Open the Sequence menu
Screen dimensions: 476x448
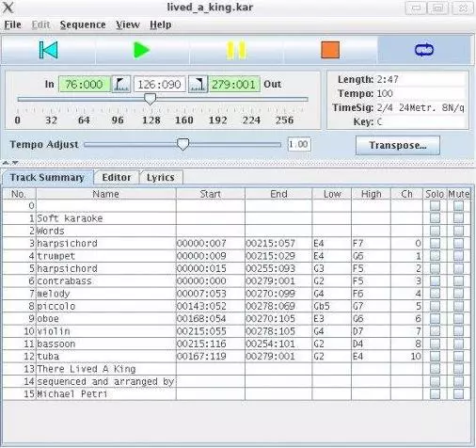[83, 24]
